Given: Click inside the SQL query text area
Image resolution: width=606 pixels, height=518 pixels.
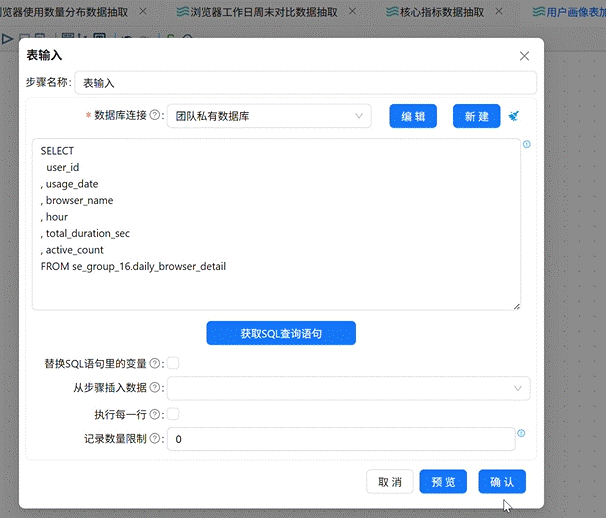Looking at the screenshot, I should 276,224.
